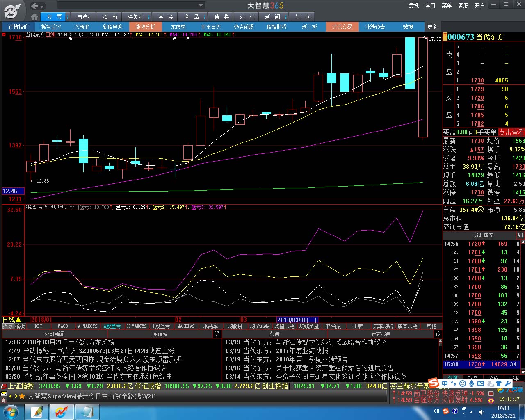
Task: Click the 细 detail button for 分时成交
Action: click(520, 235)
